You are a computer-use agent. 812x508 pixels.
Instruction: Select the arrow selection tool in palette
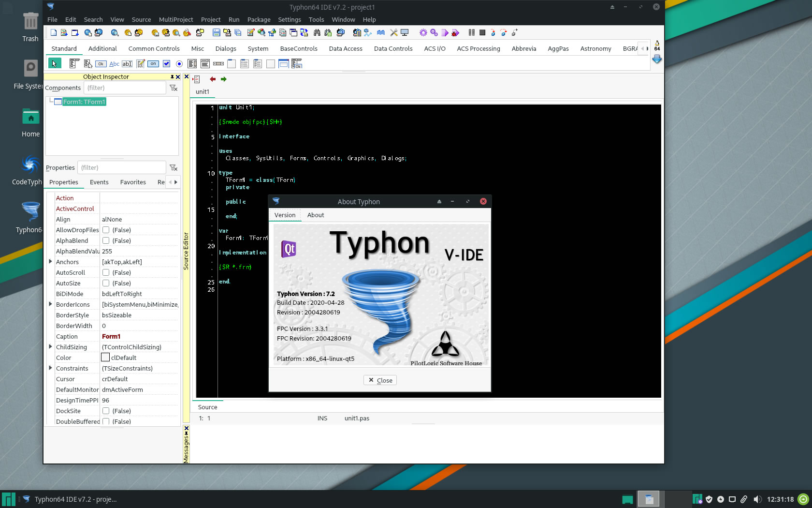tap(55, 63)
